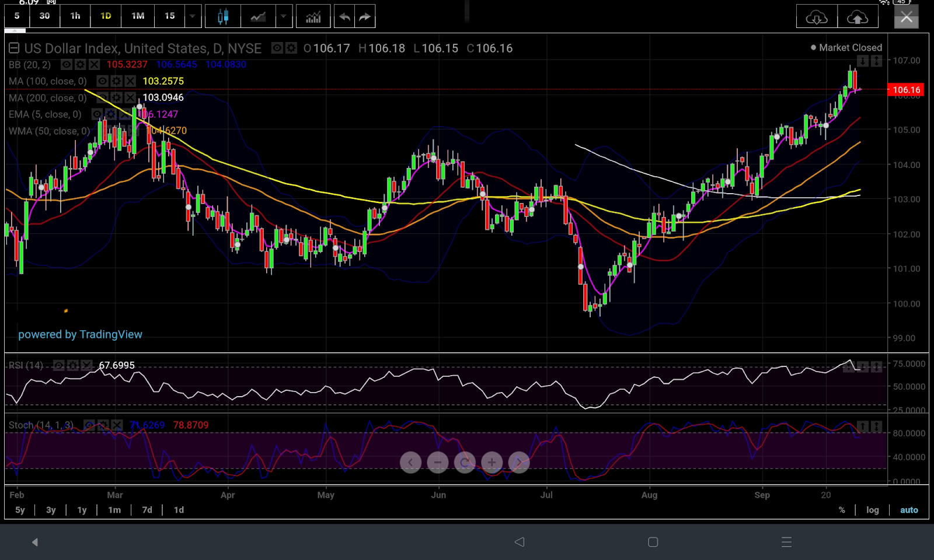Expand the chart type dropdown arrow
The height and width of the screenshot is (560, 934).
[284, 16]
